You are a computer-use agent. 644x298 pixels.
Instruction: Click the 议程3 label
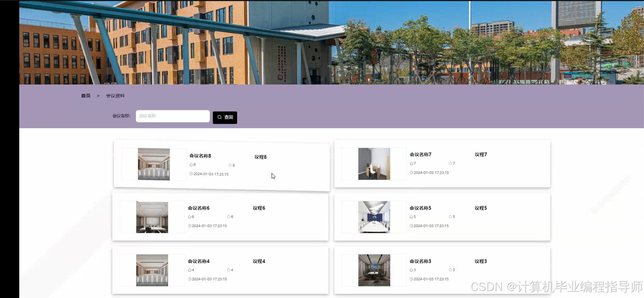point(481,261)
